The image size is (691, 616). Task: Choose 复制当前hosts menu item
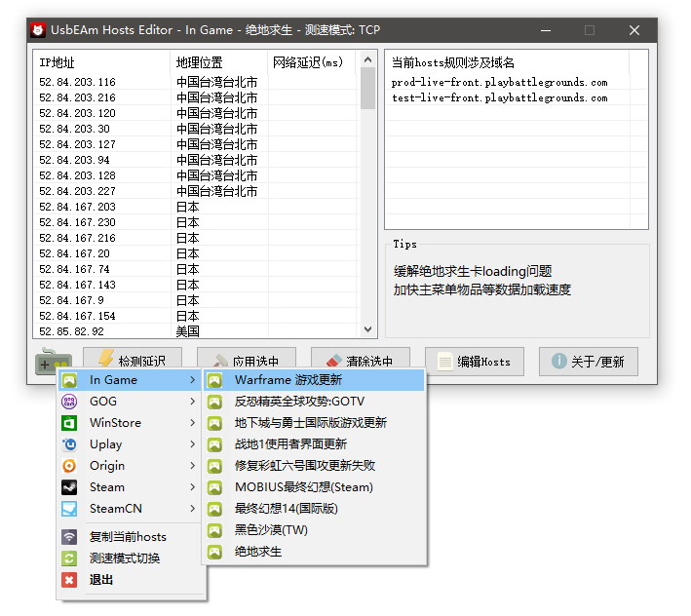pos(130,537)
